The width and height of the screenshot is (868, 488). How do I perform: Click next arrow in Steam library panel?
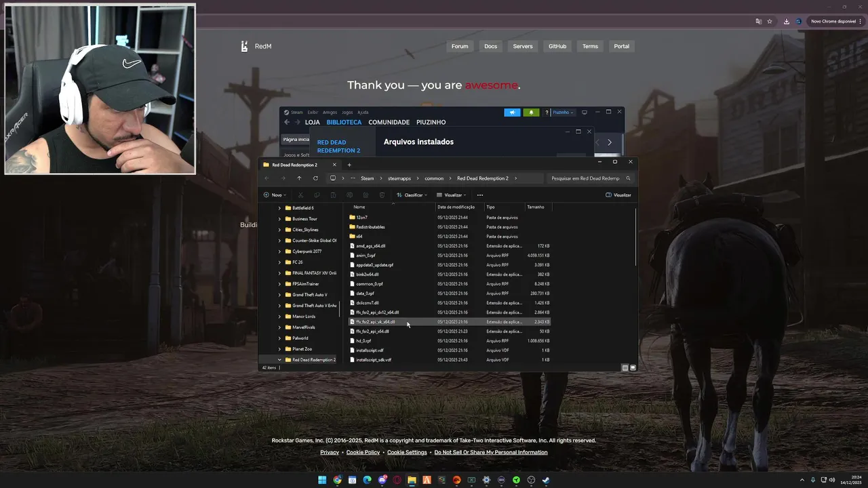[610, 142]
